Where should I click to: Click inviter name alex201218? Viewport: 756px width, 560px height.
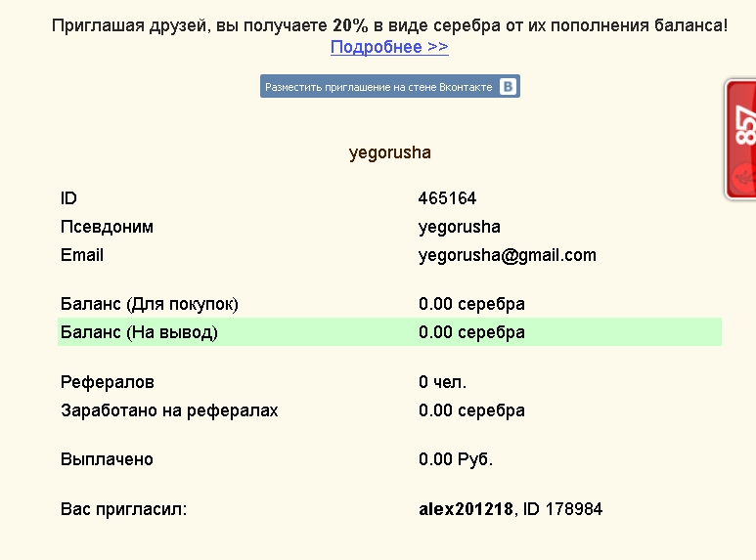466,509
